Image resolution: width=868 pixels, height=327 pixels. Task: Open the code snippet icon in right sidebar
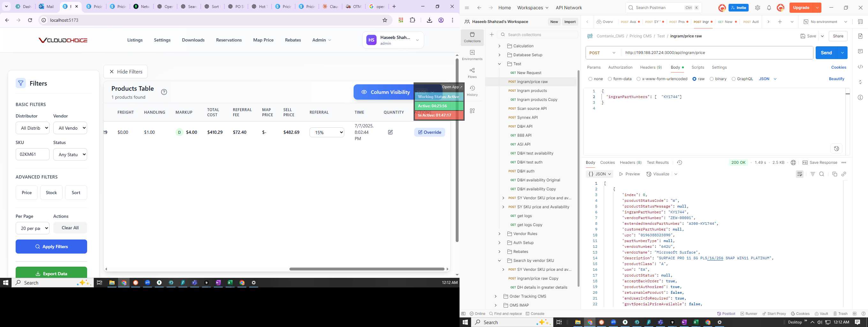pyautogui.click(x=860, y=67)
